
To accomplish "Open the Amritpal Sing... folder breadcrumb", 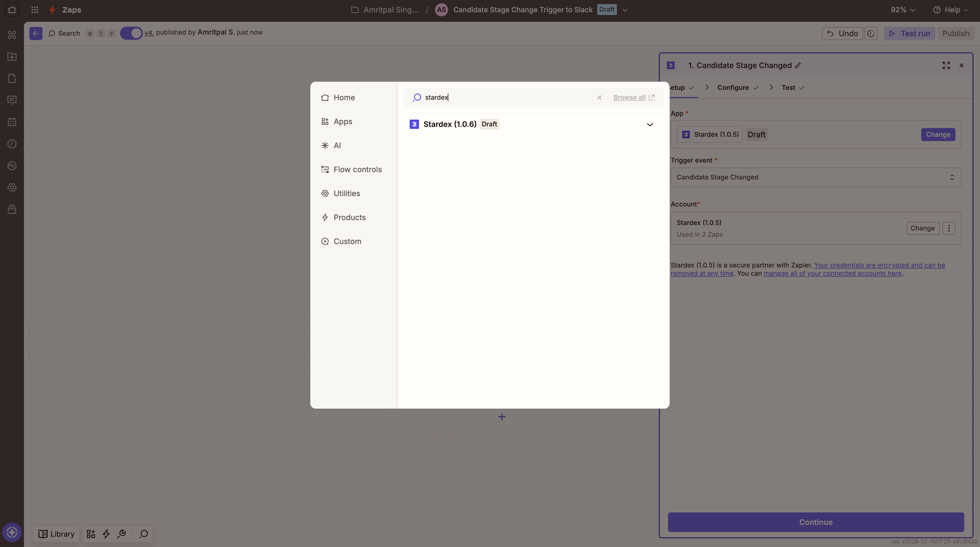I will (x=385, y=10).
